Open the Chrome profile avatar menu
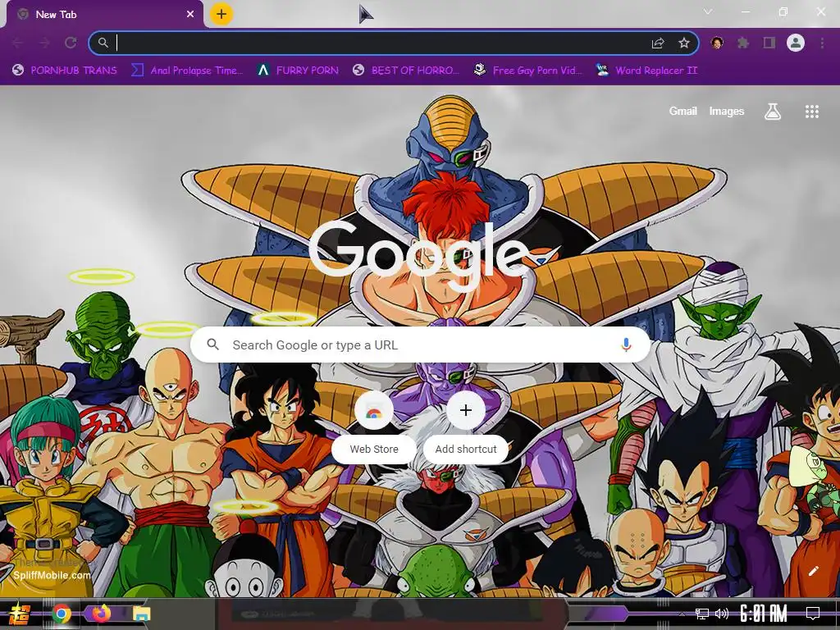Image resolution: width=840 pixels, height=630 pixels. [x=796, y=43]
